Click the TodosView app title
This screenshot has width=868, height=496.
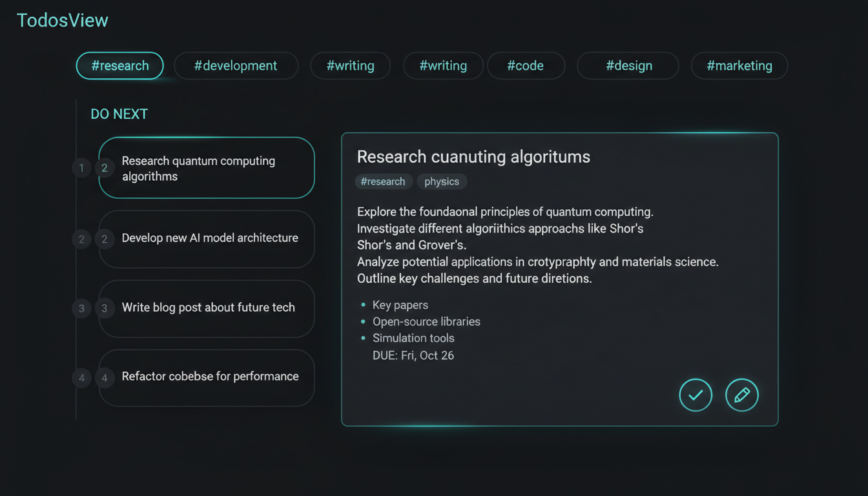[x=63, y=21]
